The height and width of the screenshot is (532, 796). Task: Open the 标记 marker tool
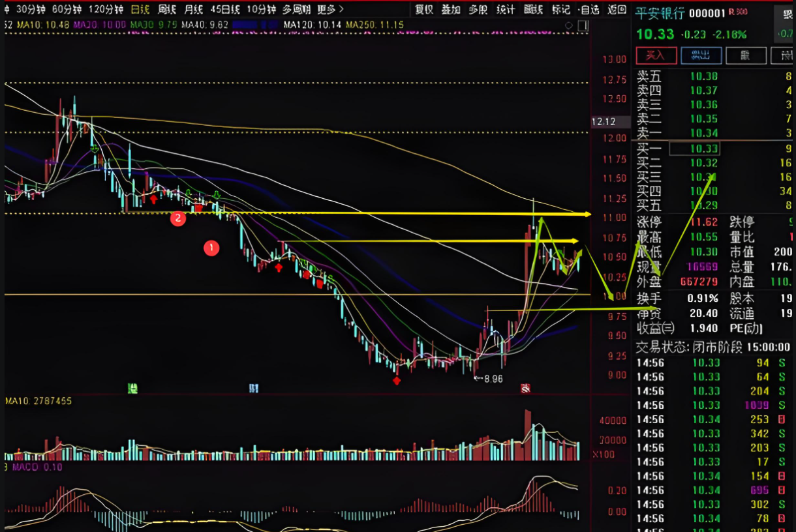tap(560, 9)
